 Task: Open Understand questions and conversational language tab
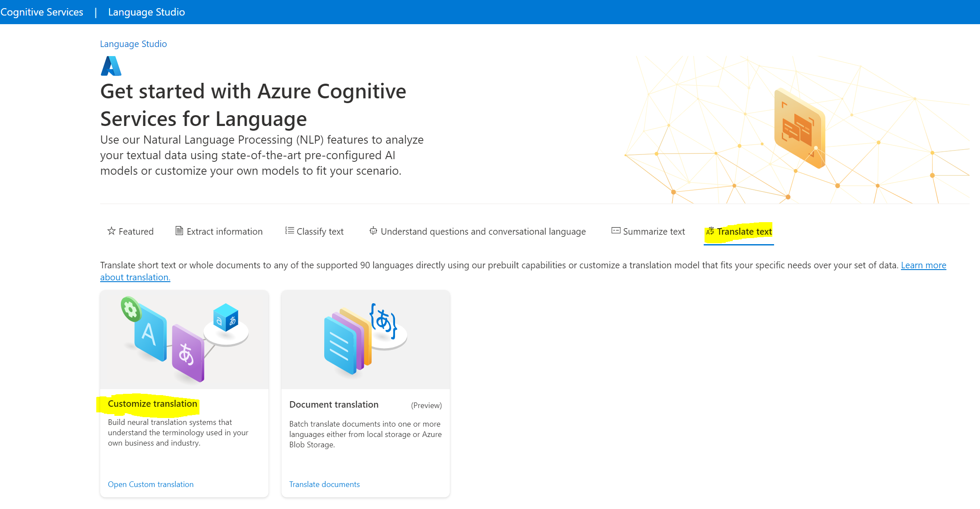[477, 232]
